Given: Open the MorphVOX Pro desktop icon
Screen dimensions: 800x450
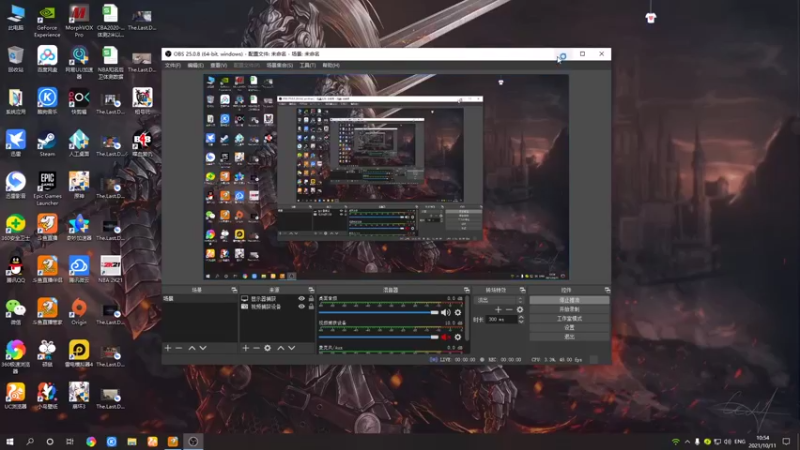Looking at the screenshot, I should click(x=79, y=21).
